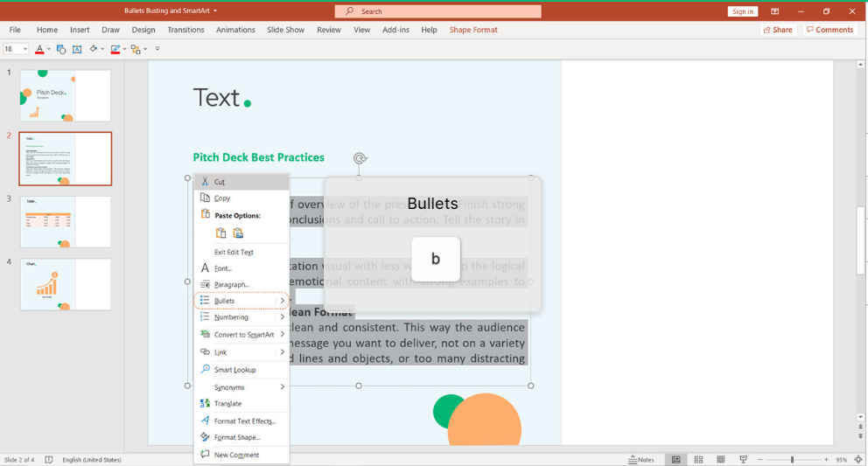868x466 pixels.
Task: Click the Text Box icon in quick toolbar
Action: [78, 49]
